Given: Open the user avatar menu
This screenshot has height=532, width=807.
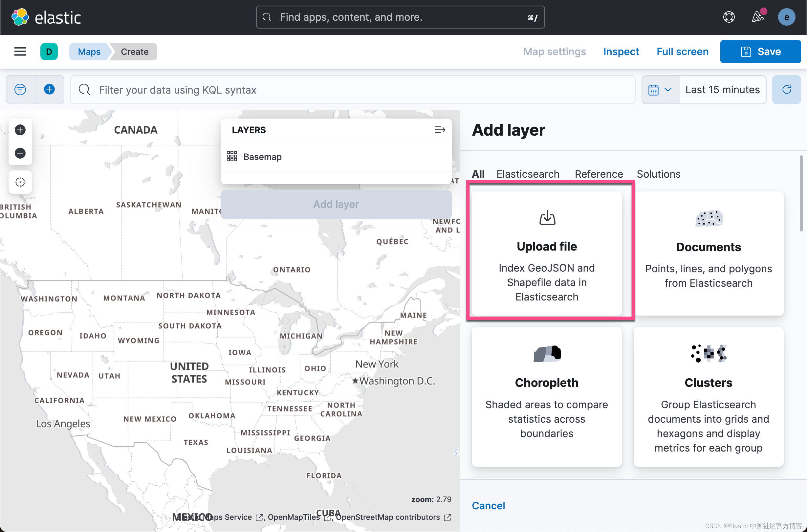Looking at the screenshot, I should pos(787,17).
